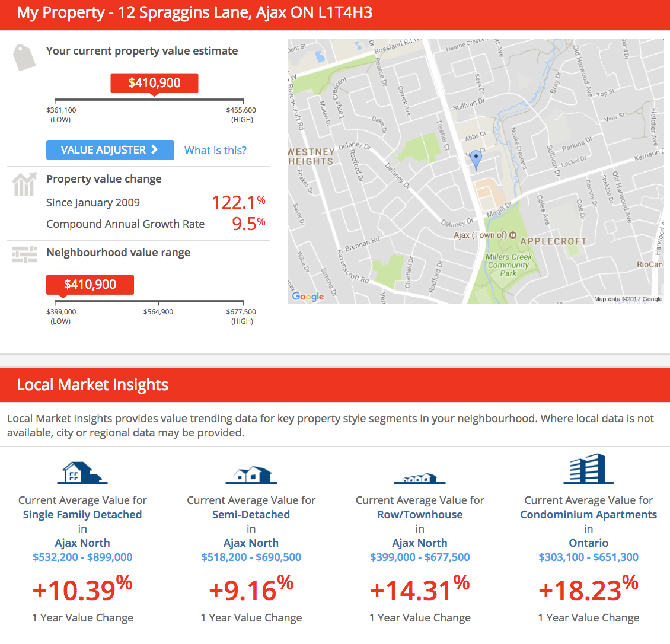The width and height of the screenshot is (670, 644).
Task: Click the $564,900 neighbourhood midpoint label
Action: 158,312
